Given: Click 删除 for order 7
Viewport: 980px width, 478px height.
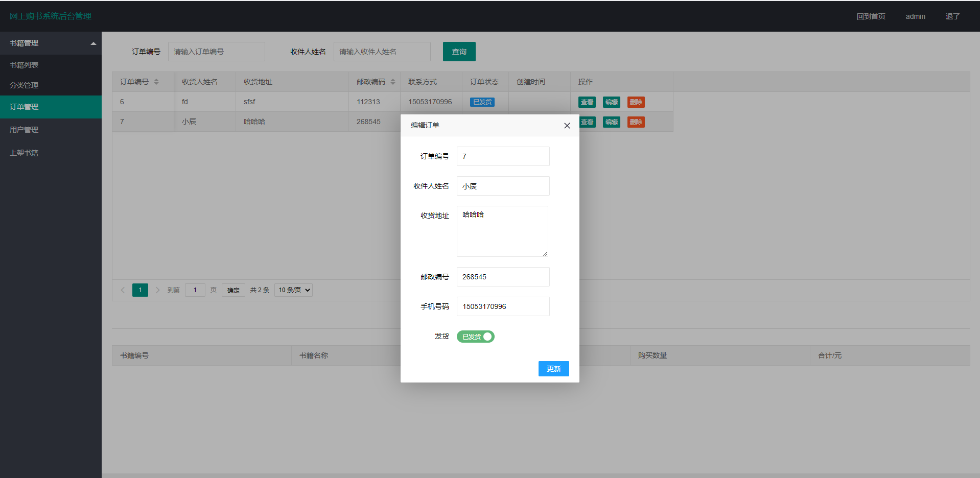Looking at the screenshot, I should coord(636,122).
